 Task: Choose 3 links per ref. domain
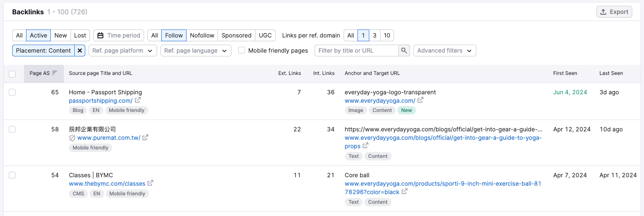coord(375,35)
